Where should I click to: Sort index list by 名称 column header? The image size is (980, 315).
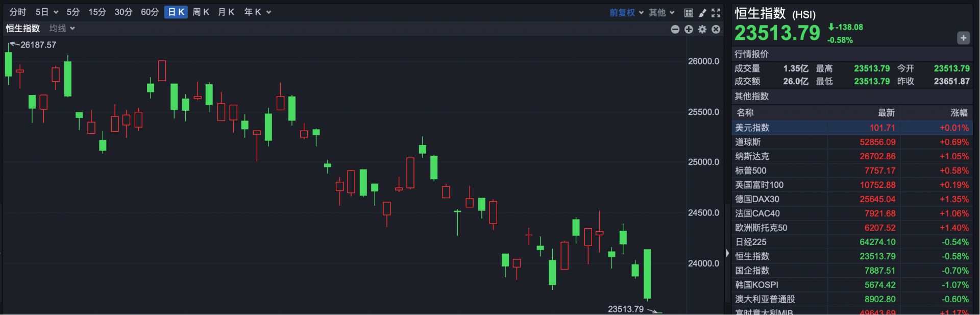pyautogui.click(x=745, y=113)
